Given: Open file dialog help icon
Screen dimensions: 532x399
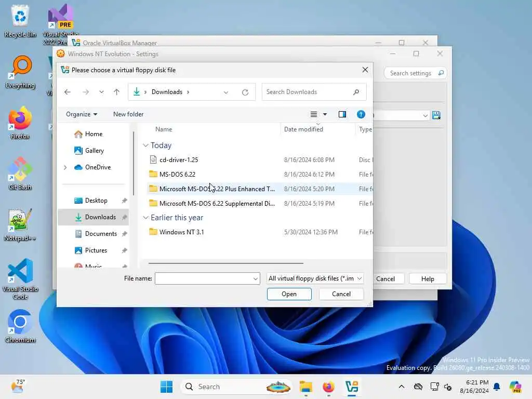Looking at the screenshot, I should click(x=361, y=114).
